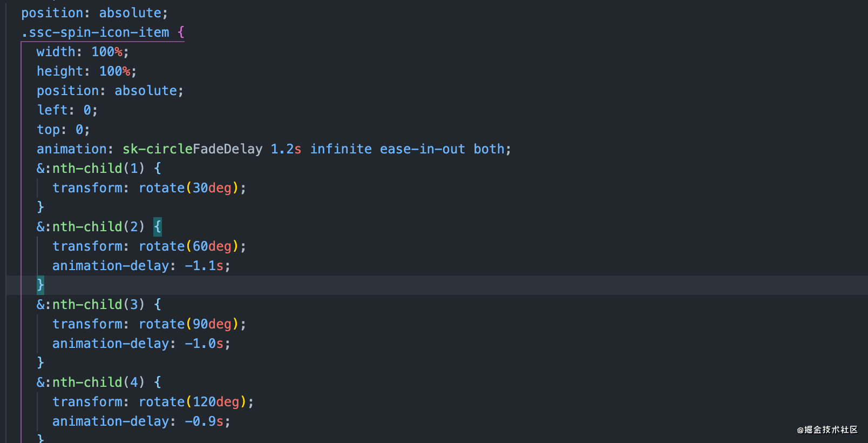Click the animation-delay -1.0s line

click(141, 344)
